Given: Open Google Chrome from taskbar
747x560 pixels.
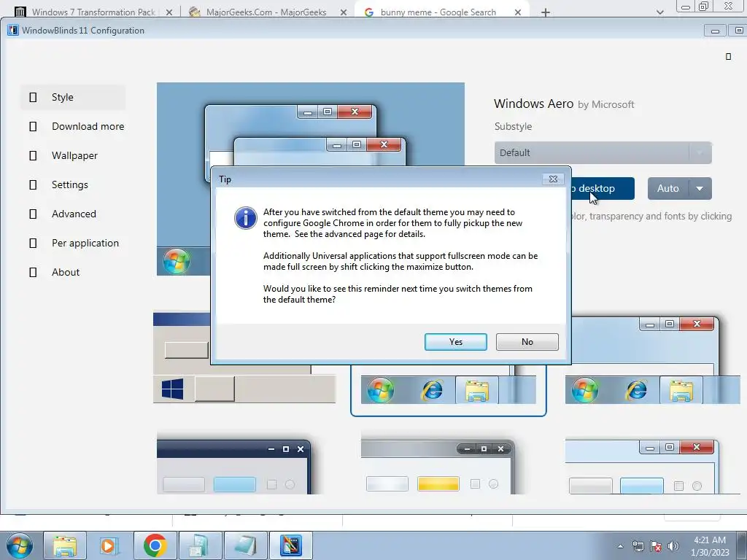Looking at the screenshot, I should tap(155, 545).
